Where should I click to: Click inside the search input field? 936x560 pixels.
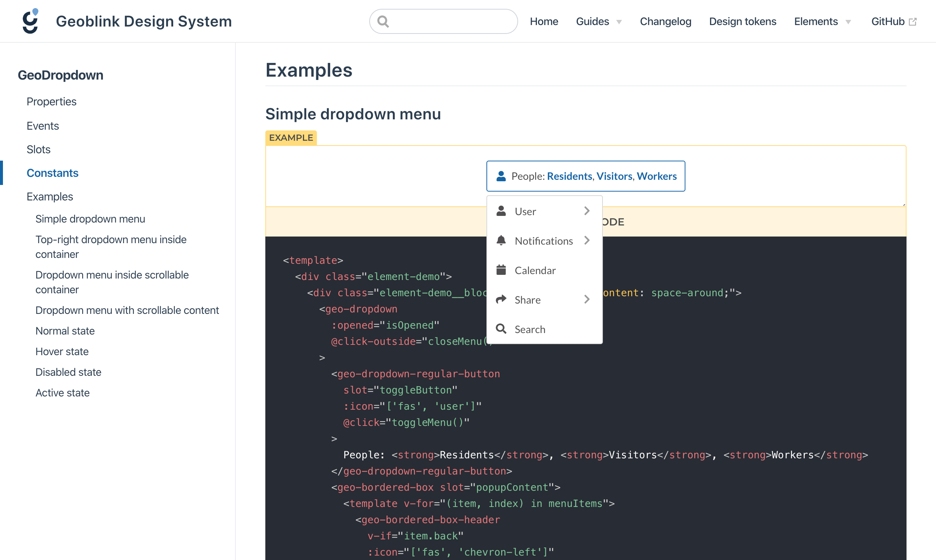pyautogui.click(x=446, y=21)
